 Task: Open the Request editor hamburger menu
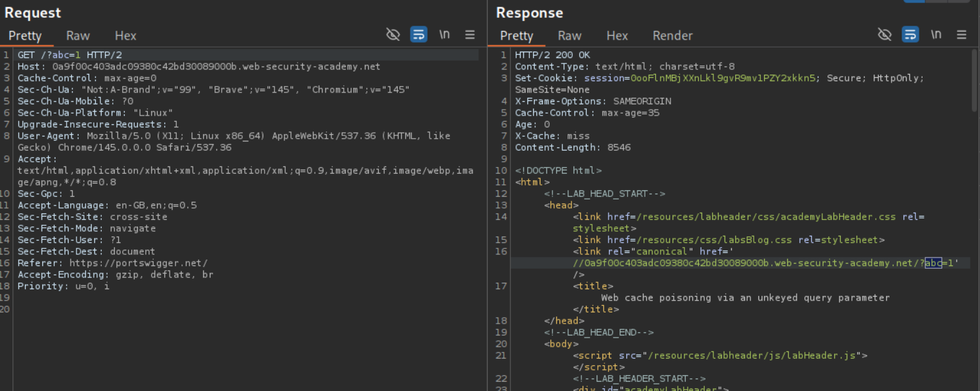470,35
